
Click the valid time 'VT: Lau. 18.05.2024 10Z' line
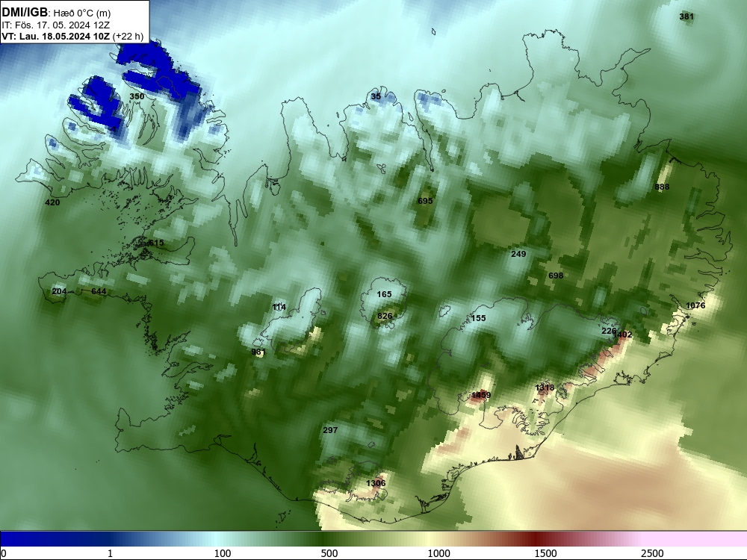(55, 36)
